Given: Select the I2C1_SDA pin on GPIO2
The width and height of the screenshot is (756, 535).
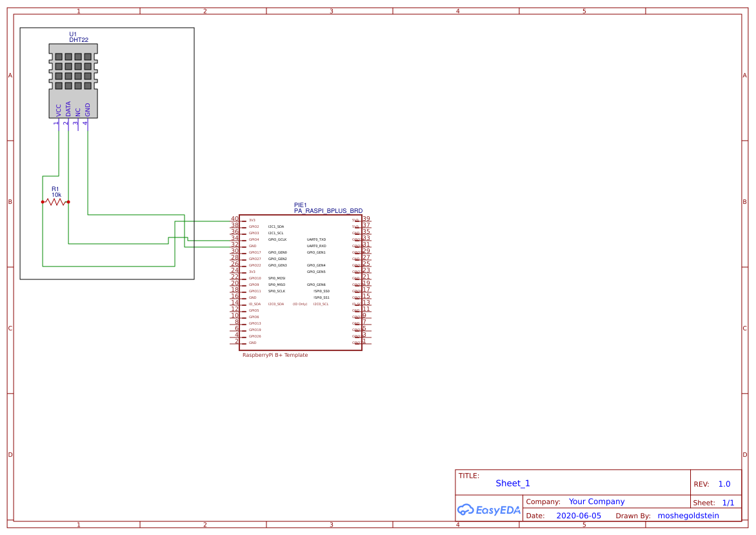Looking at the screenshot, I should tap(275, 227).
